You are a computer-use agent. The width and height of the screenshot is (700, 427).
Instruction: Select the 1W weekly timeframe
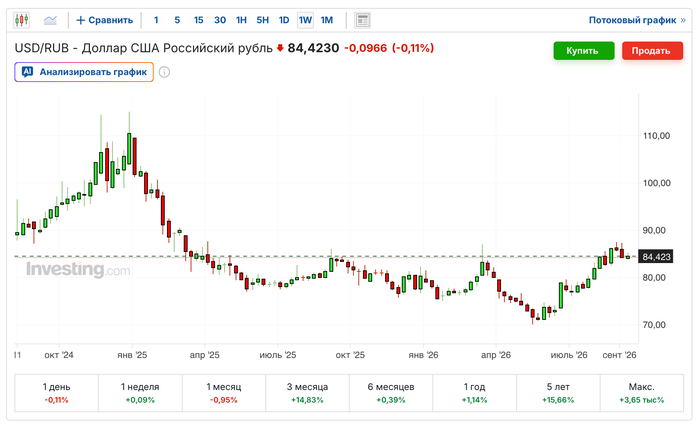(x=305, y=20)
